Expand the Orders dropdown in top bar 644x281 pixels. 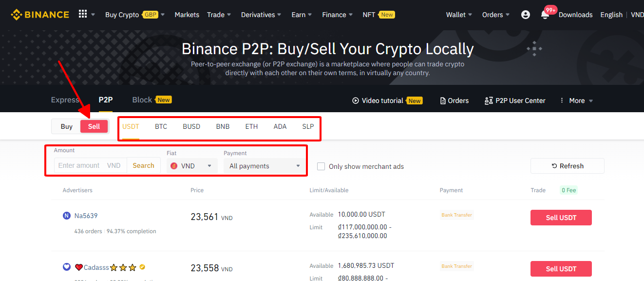tap(496, 15)
